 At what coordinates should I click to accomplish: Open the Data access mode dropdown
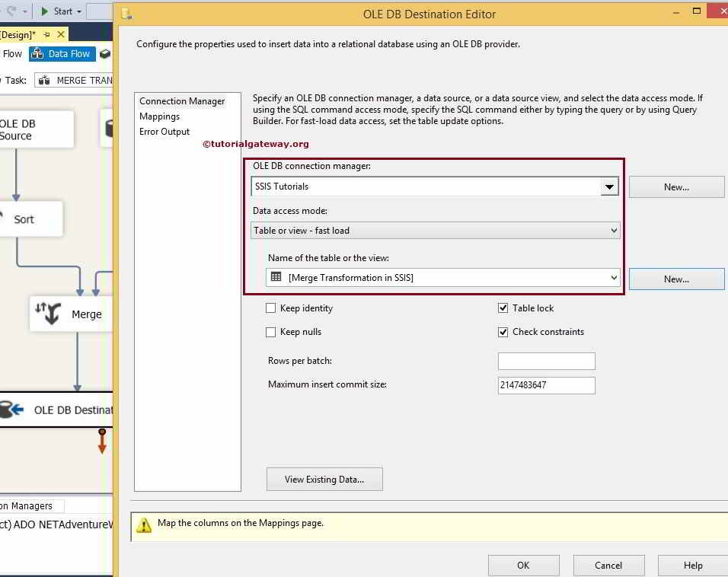[x=614, y=230]
